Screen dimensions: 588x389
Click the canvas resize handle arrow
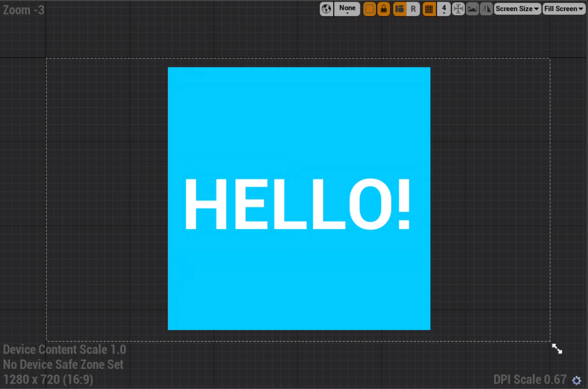coord(557,349)
